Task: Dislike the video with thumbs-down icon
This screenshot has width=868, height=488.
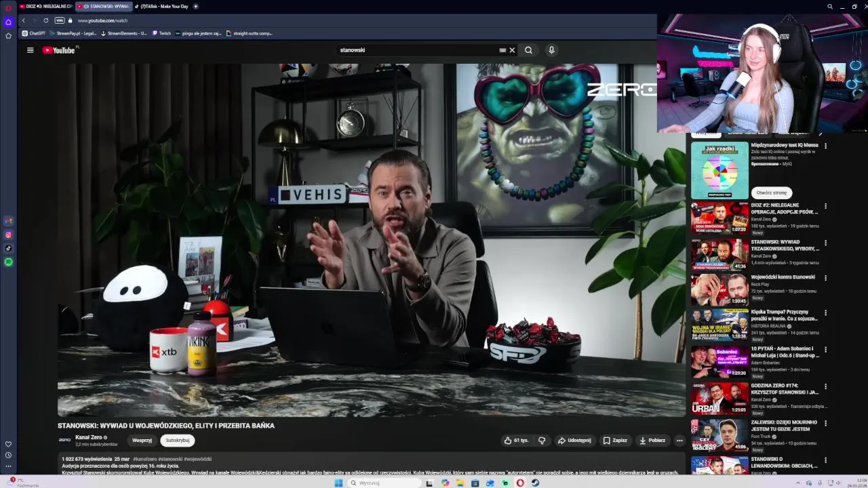Action: point(542,441)
